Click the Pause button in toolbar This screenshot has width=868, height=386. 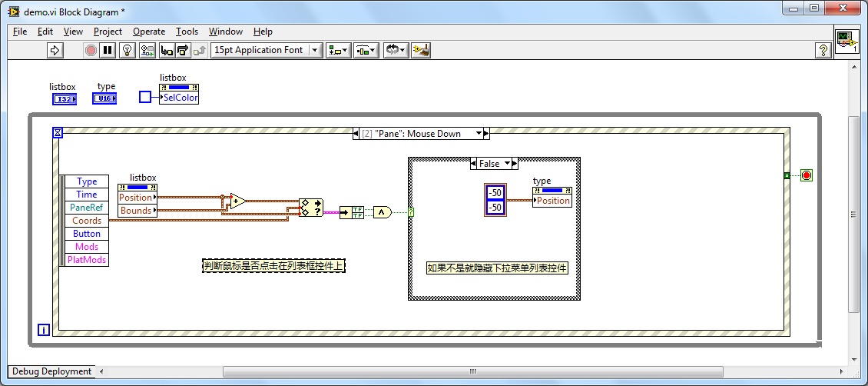(108, 50)
